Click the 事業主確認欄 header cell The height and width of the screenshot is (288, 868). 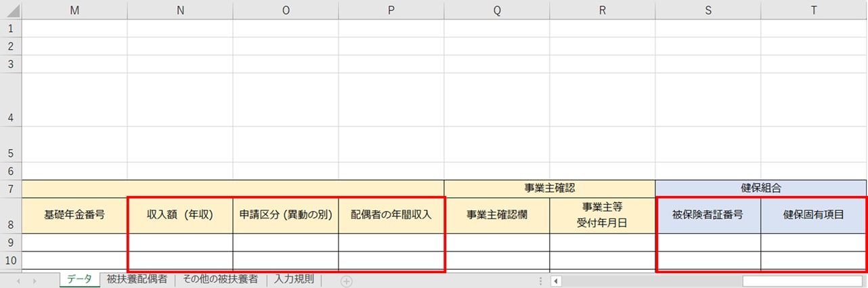click(x=497, y=216)
